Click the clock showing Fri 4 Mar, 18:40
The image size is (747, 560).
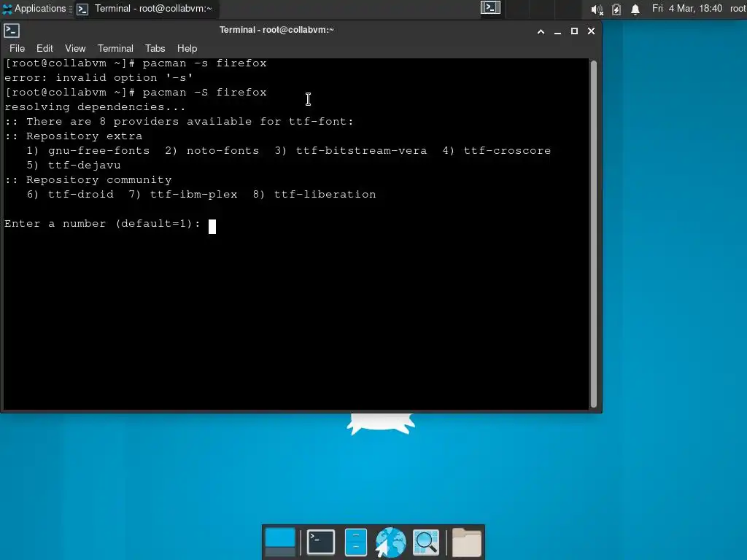[687, 8]
